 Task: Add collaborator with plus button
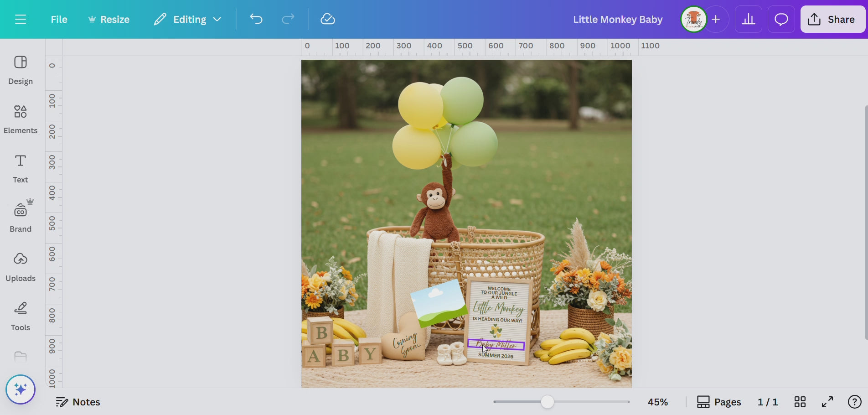point(716,19)
